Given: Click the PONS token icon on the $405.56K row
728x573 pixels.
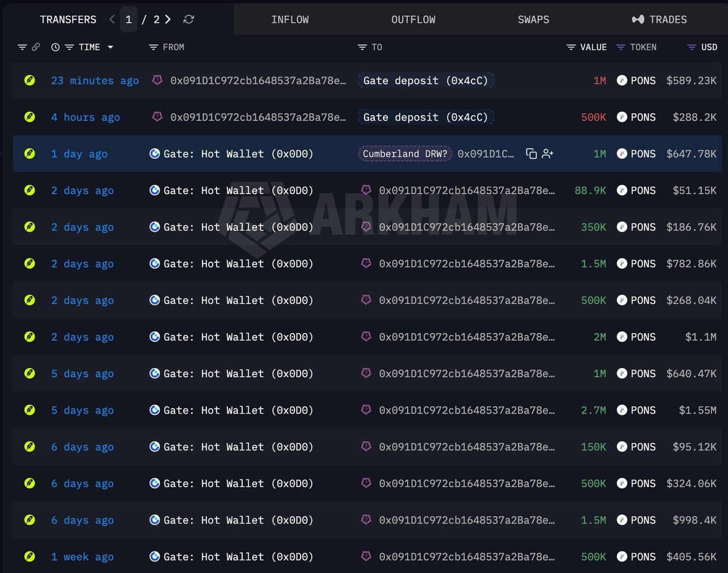Looking at the screenshot, I should [622, 557].
